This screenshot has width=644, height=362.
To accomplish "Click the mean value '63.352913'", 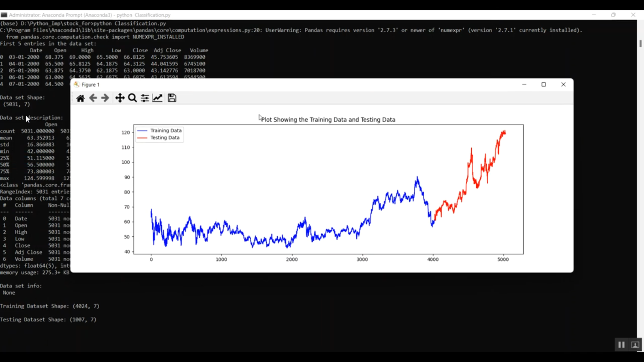I will pyautogui.click(x=41, y=138).
